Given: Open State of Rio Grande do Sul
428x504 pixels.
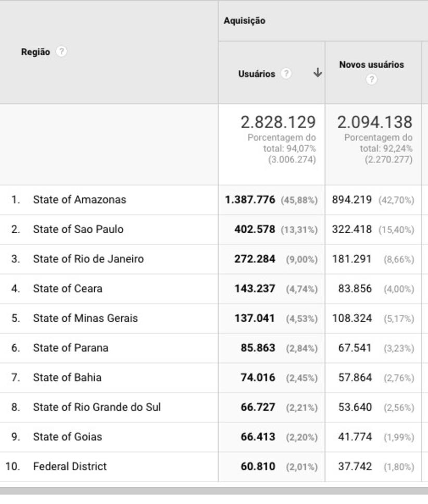Looking at the screenshot, I should [x=97, y=407].
